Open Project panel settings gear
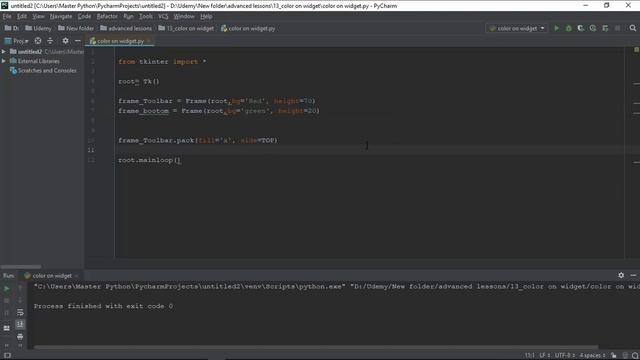Viewport: 640px width, 360px height. [x=65, y=41]
